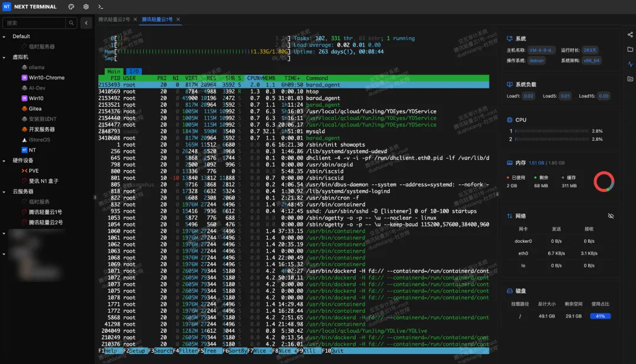Viewport: 636px width, 364px height.
Task: Select the 腾讯轻量云1号 tab
Action: [157, 19]
